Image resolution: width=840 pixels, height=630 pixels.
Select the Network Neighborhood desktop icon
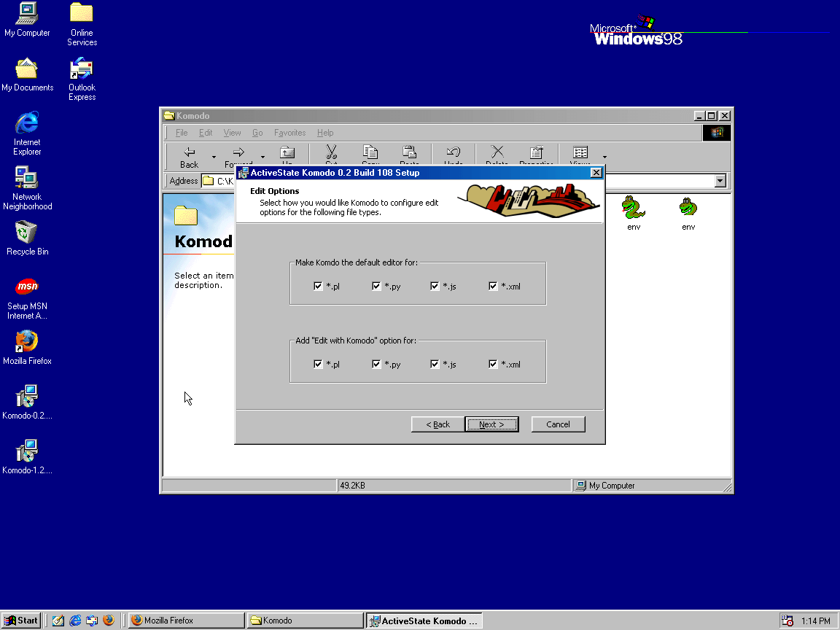pyautogui.click(x=27, y=188)
